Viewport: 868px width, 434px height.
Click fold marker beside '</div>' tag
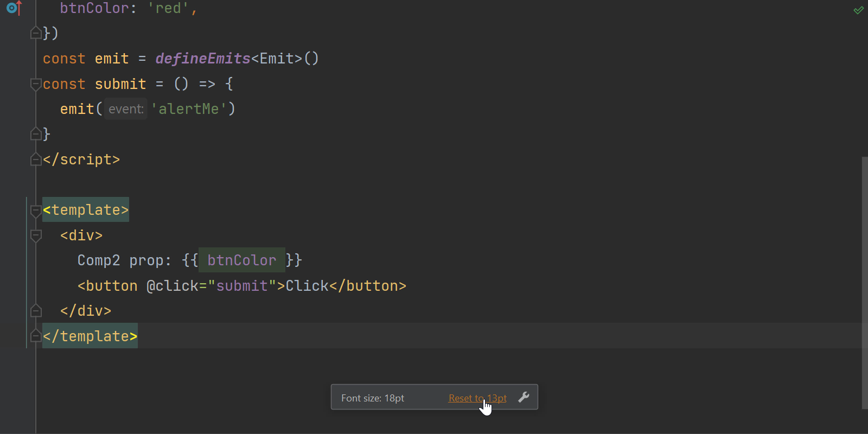tap(36, 311)
